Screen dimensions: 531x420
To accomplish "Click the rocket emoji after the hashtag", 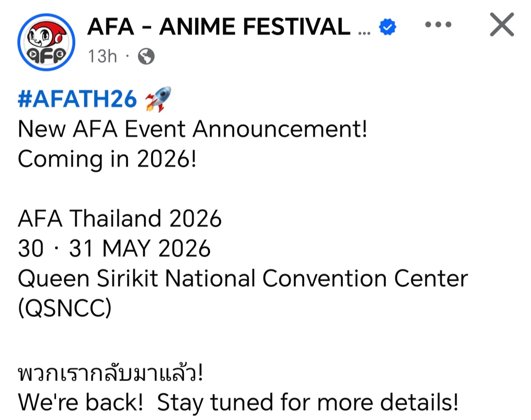I will click(x=158, y=99).
